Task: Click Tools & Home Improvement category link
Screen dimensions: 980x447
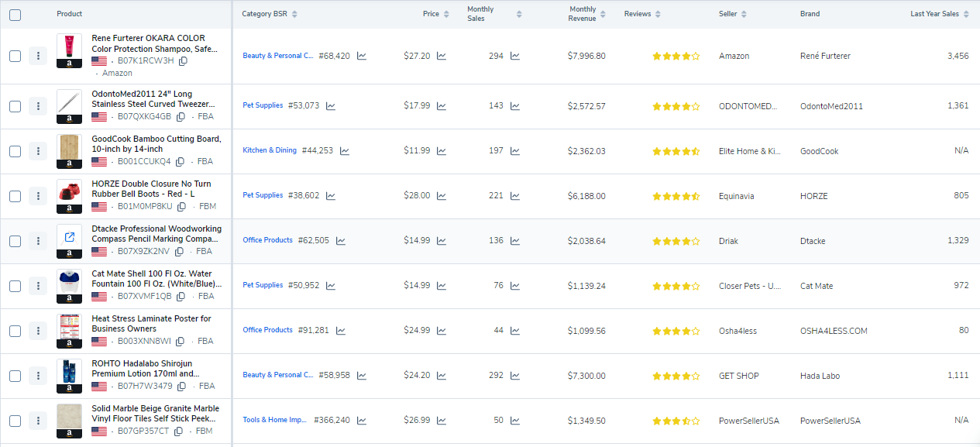Action: [275, 420]
